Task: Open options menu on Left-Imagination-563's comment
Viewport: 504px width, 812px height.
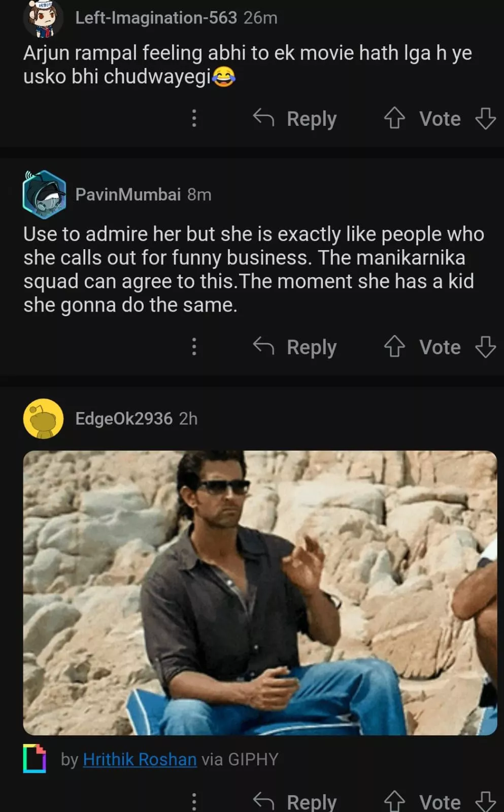Action: pos(194,119)
